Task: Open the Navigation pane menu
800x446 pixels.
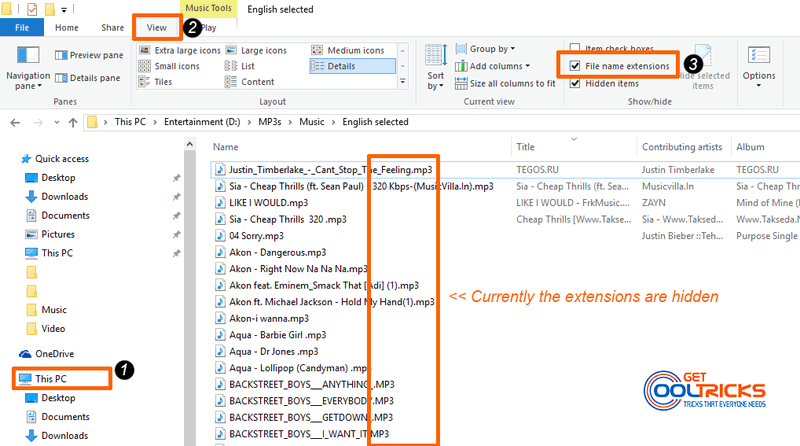Action: [28, 68]
